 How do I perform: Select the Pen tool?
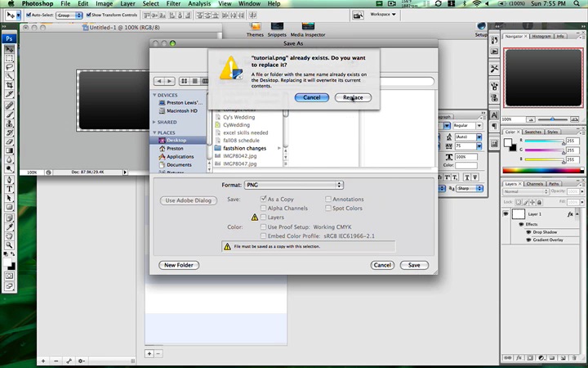click(9, 180)
